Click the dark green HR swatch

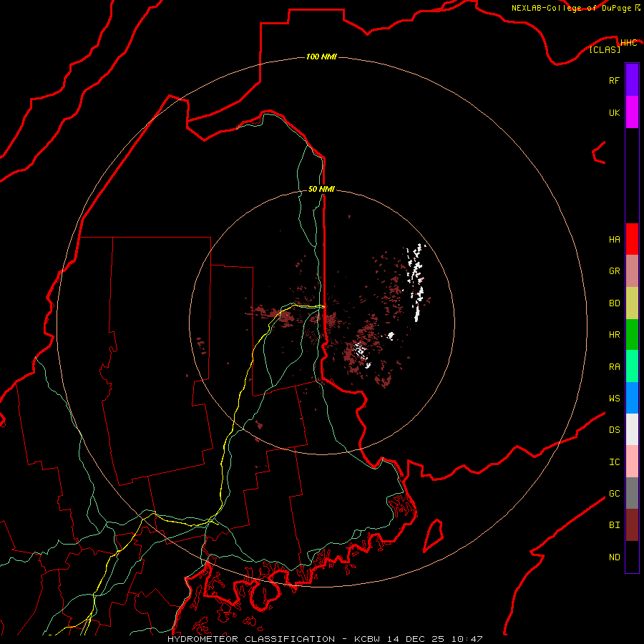pyautogui.click(x=632, y=334)
